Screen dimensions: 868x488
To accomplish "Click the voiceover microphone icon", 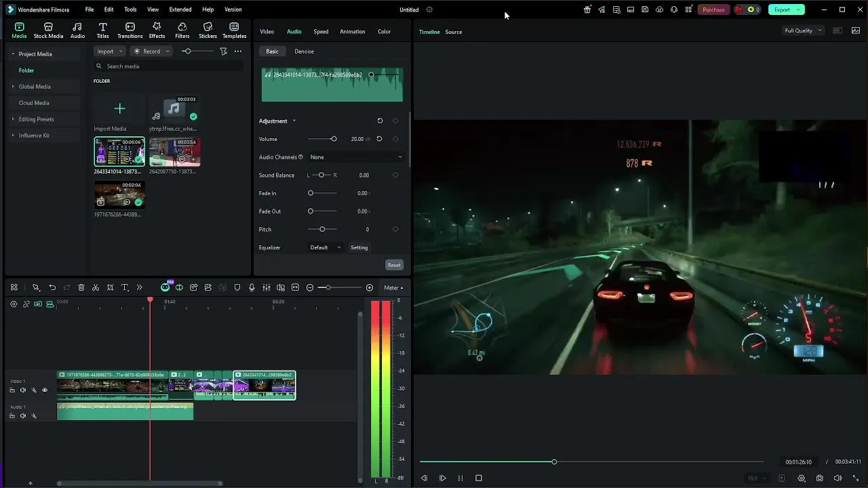I will [252, 287].
